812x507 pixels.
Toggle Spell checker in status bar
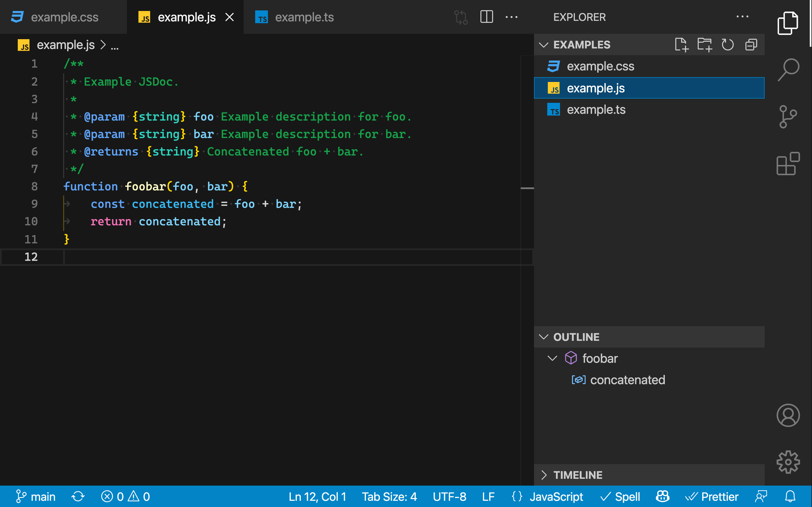point(620,497)
